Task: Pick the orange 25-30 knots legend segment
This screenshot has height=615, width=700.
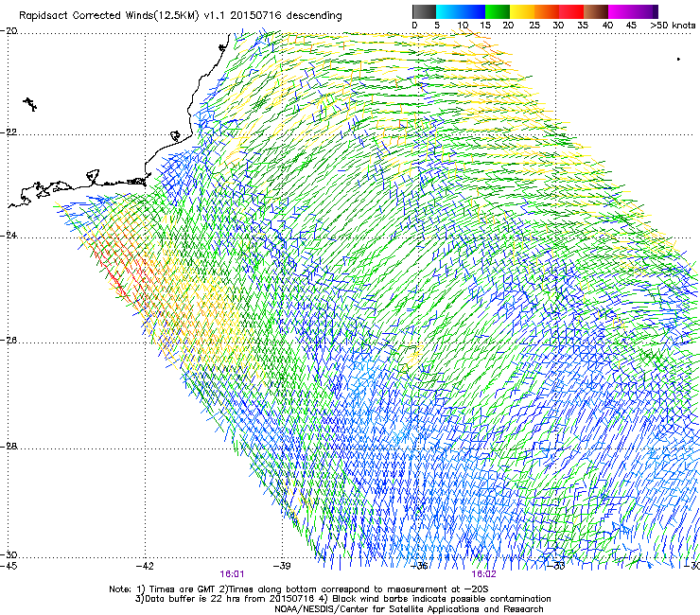Action: pyautogui.click(x=547, y=11)
